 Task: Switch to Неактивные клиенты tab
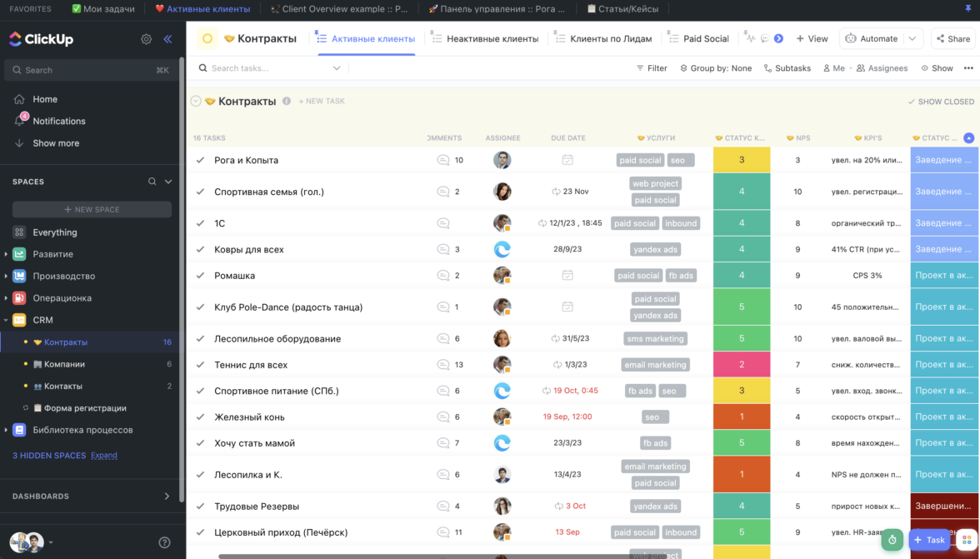[485, 38]
